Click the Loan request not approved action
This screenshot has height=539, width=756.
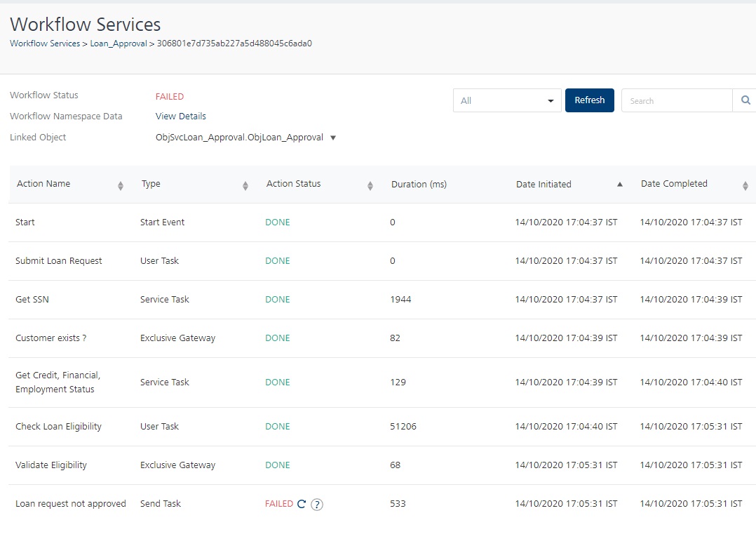point(71,504)
